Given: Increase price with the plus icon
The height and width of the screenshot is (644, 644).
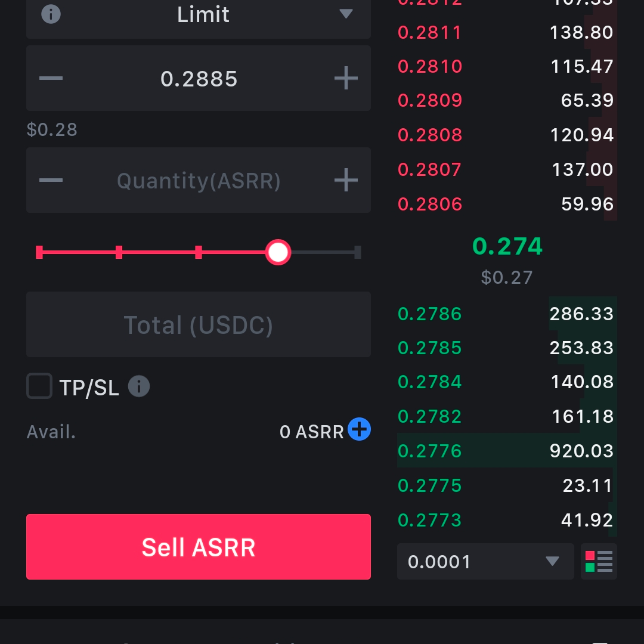Looking at the screenshot, I should (346, 79).
